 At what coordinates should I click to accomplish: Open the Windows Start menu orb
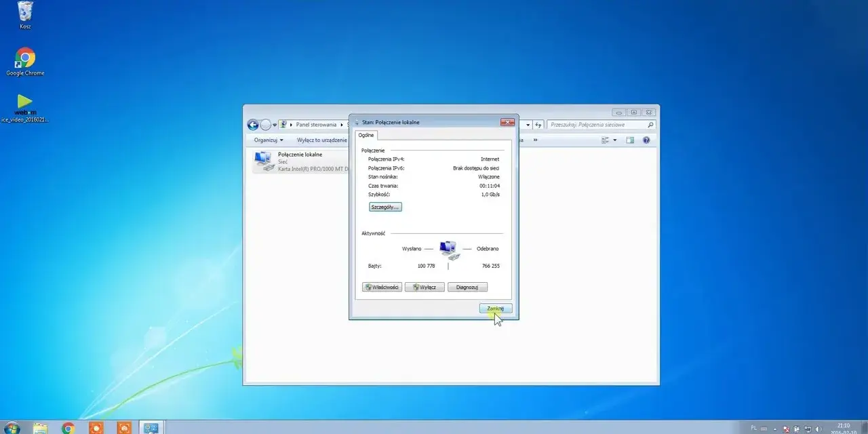coord(12,428)
